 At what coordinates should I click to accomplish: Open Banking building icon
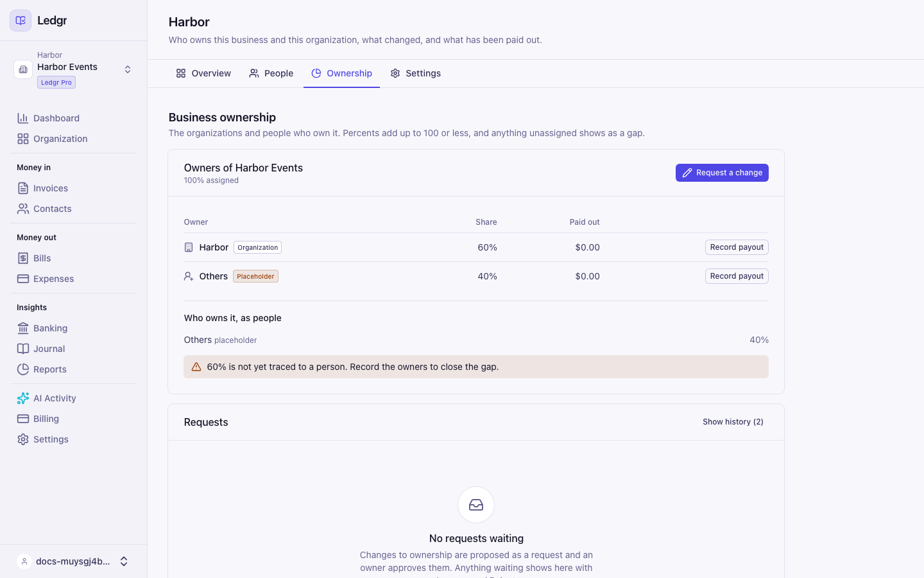23,328
